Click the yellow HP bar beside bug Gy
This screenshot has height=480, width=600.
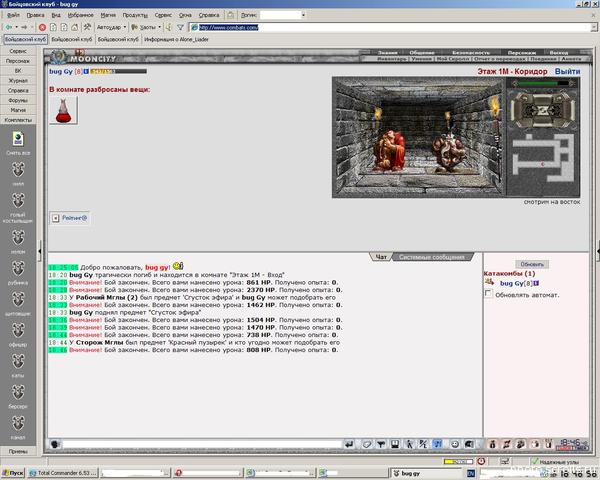click(x=118, y=71)
